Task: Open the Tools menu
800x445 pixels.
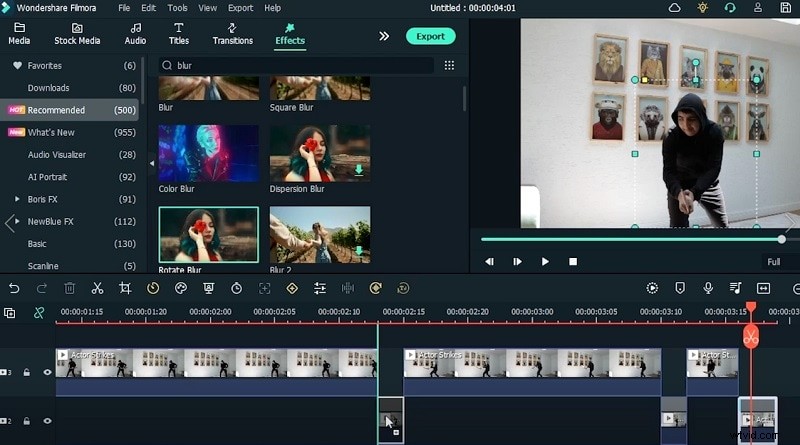Action: point(177,8)
